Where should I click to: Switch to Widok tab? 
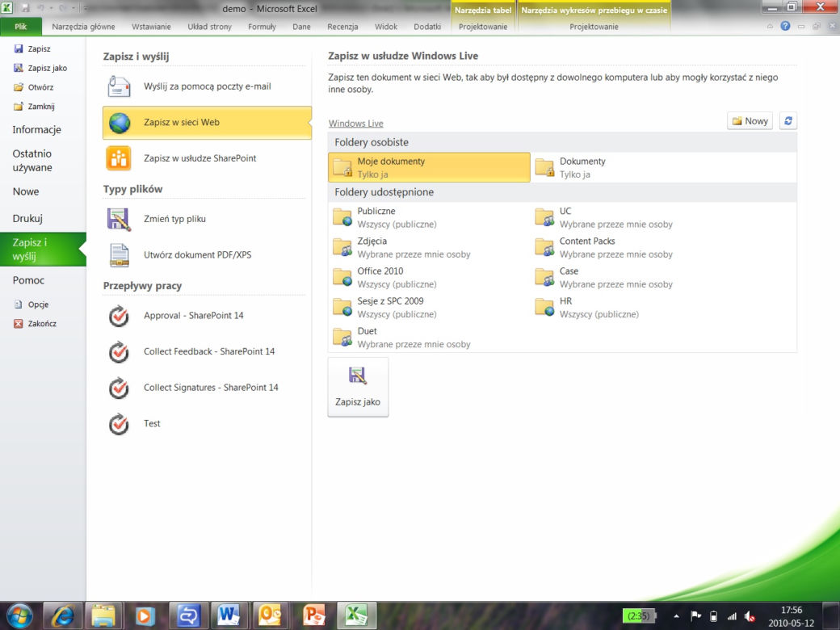(386, 26)
